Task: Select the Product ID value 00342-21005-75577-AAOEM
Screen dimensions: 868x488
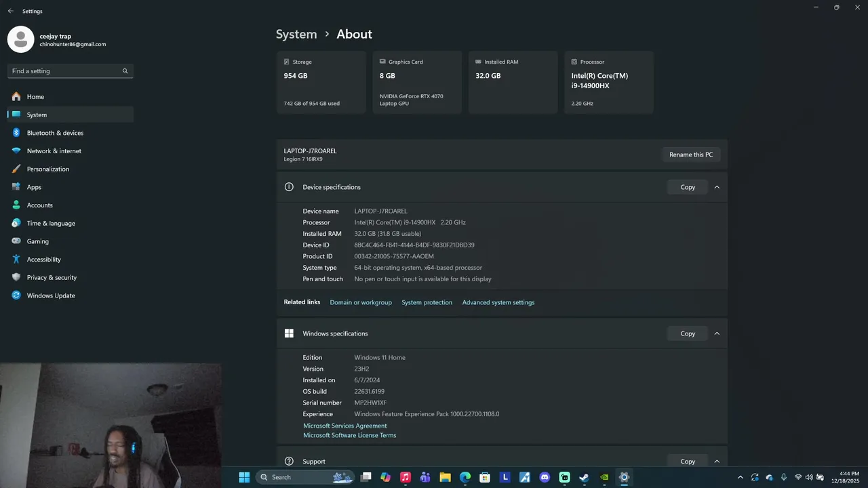Action: click(394, 256)
